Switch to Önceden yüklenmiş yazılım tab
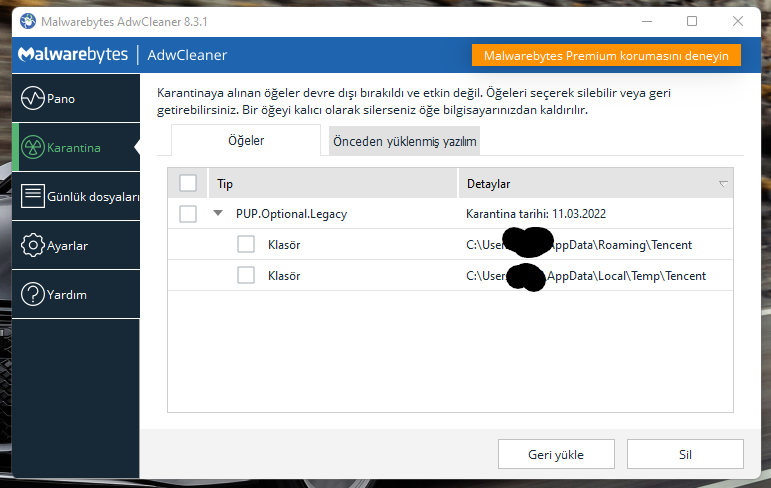Image resolution: width=771 pixels, height=488 pixels. (x=404, y=141)
